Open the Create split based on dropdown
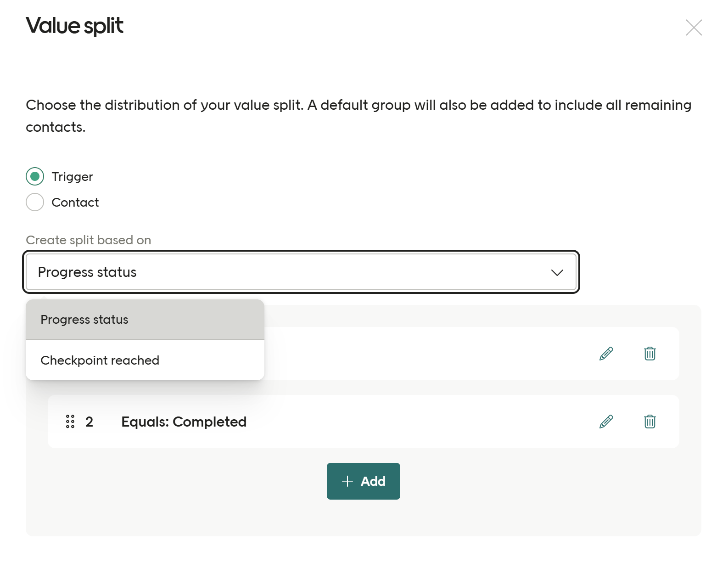Viewport: 728px width, 574px height. tap(301, 272)
